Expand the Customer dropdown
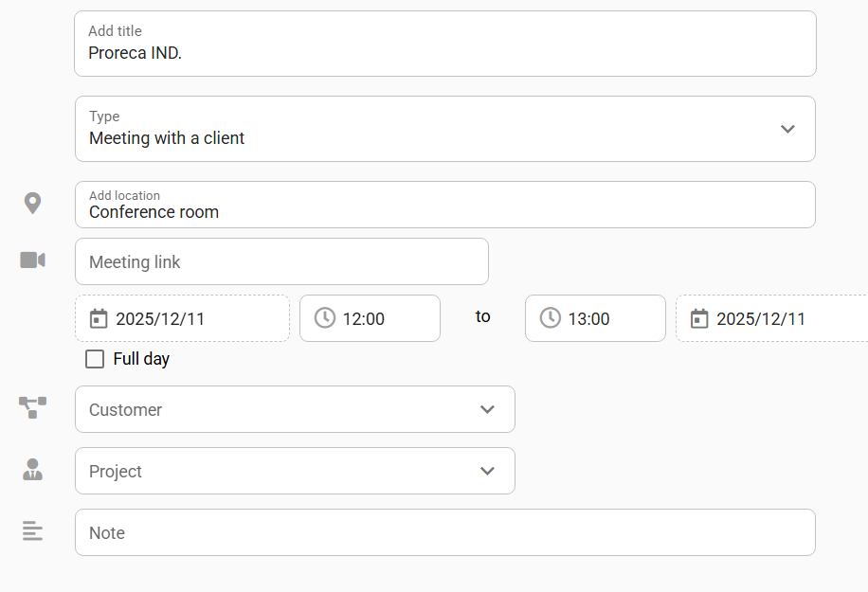Screen dimensions: 868x592 pyautogui.click(x=487, y=409)
